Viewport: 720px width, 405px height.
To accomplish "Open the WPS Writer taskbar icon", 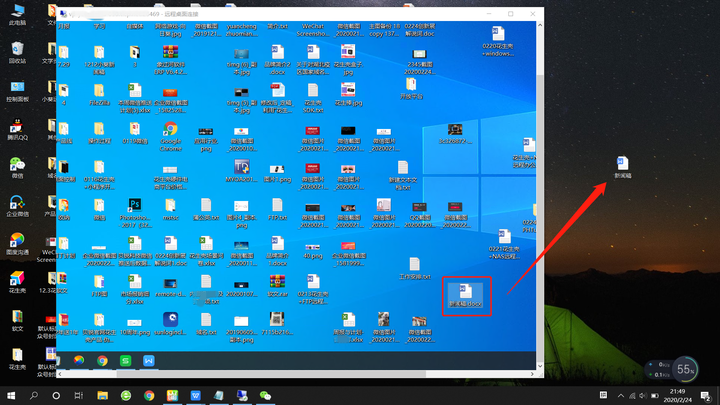I will tap(196, 395).
